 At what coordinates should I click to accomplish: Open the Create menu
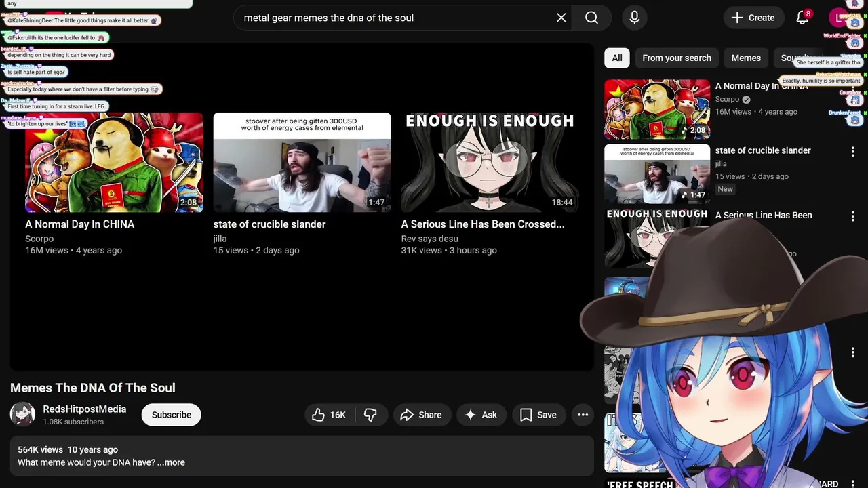click(x=753, y=18)
